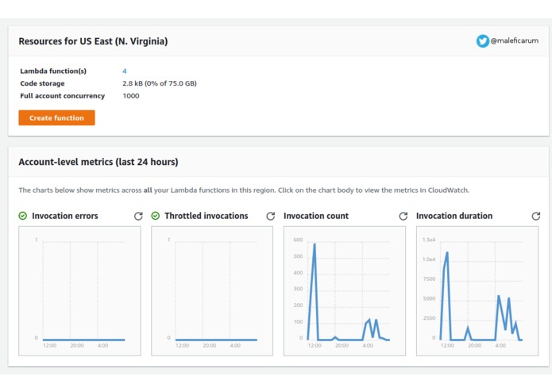Select the Invocation count chart title
This screenshot has width=552, height=392.
pyautogui.click(x=316, y=216)
